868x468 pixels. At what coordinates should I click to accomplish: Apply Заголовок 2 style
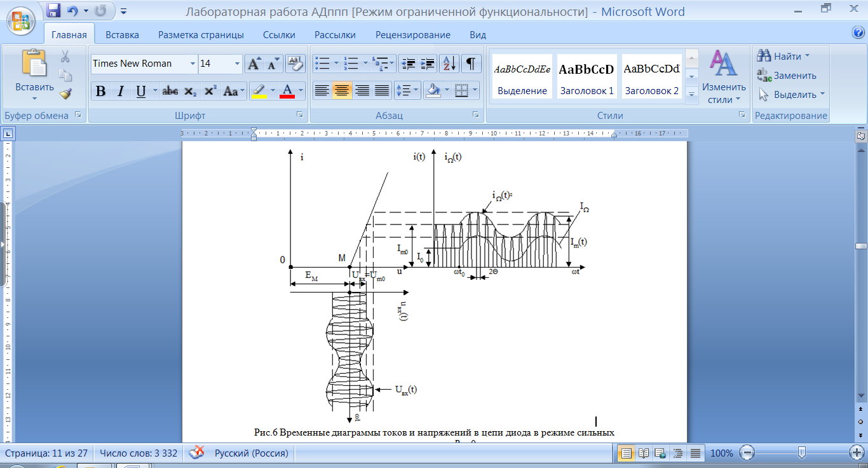651,76
